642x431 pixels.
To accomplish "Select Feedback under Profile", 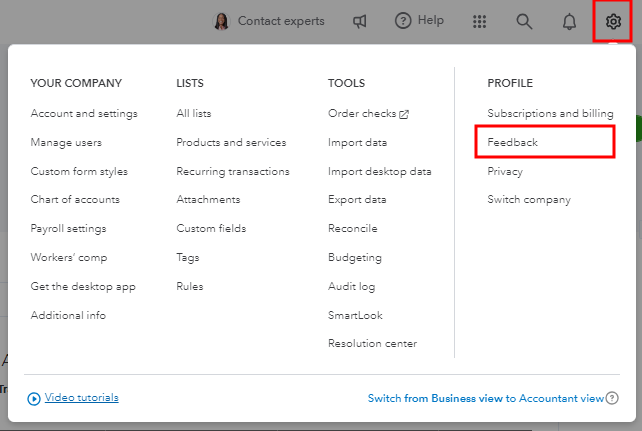I will click(512, 142).
